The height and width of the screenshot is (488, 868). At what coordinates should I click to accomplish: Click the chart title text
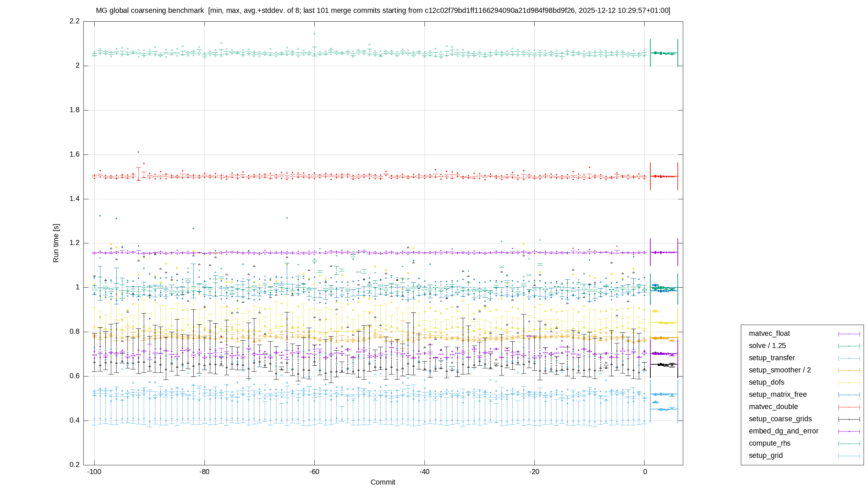tap(383, 11)
